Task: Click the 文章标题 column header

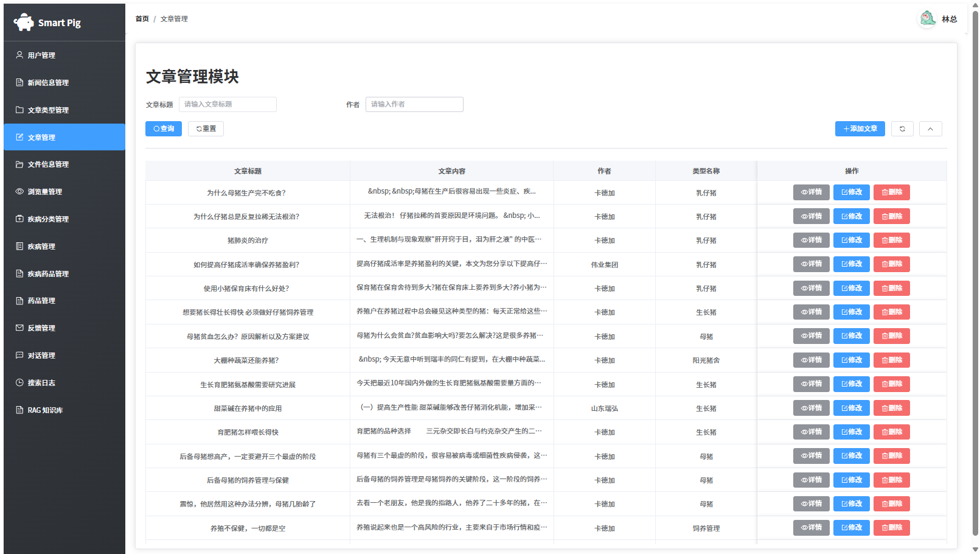Action: point(248,171)
